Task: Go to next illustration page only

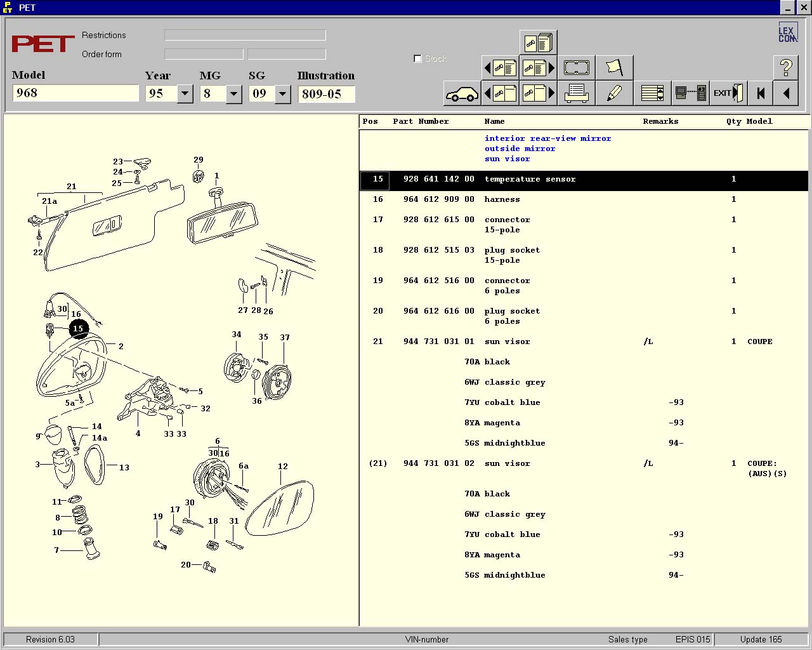Action: (x=539, y=94)
